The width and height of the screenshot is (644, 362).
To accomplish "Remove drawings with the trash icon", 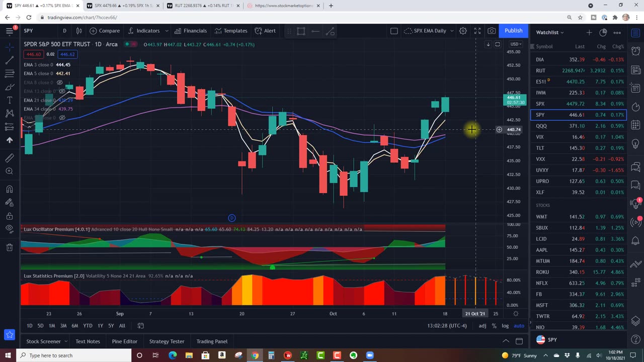I will pyautogui.click(x=10, y=247).
